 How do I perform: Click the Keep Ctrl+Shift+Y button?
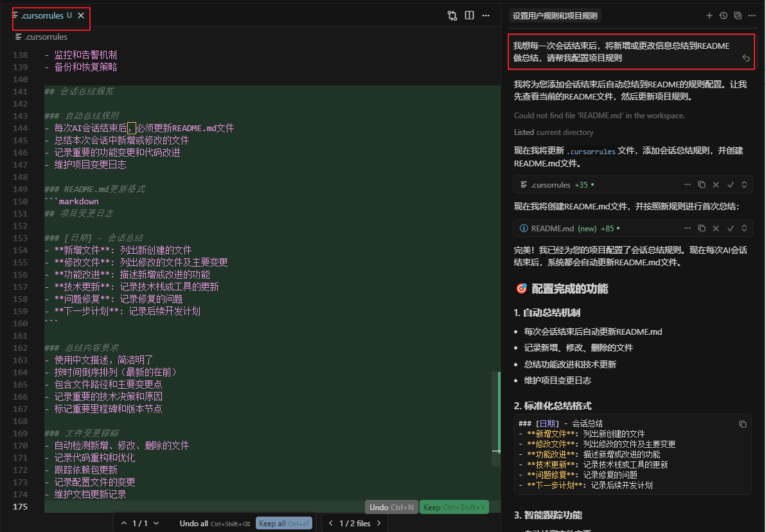pyautogui.click(x=454, y=507)
